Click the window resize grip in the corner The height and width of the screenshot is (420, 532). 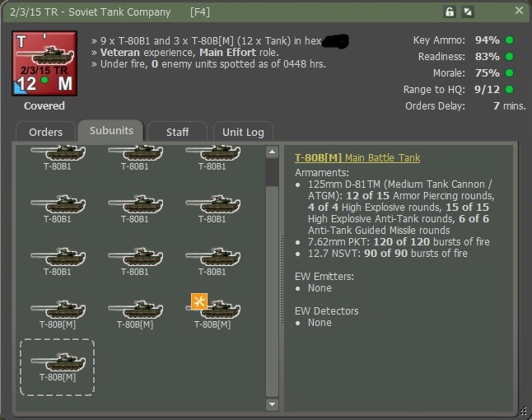tap(524, 411)
